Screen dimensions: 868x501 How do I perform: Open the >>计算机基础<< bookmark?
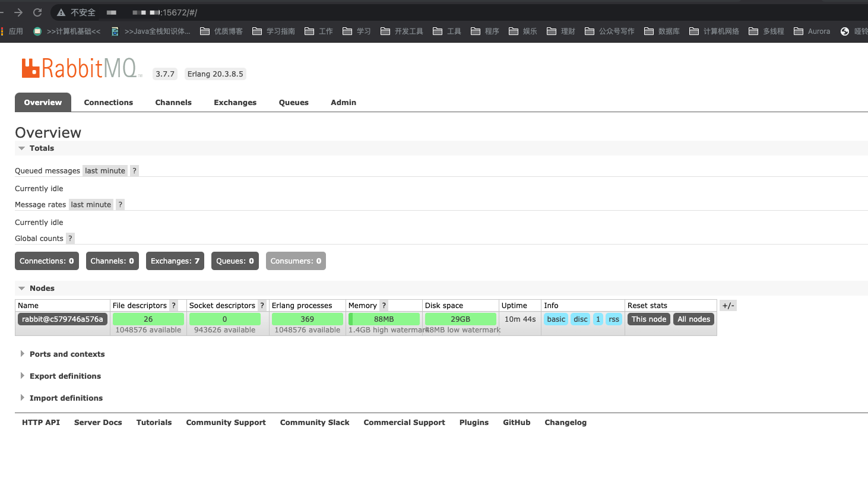(67, 31)
